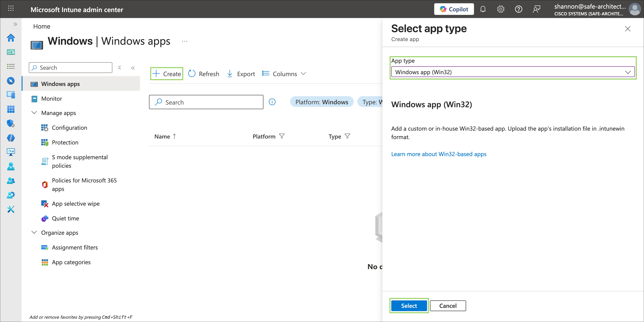Image resolution: width=644 pixels, height=322 pixels.
Task: Open Policies for Microsoft 365 apps
Action: [x=84, y=185]
